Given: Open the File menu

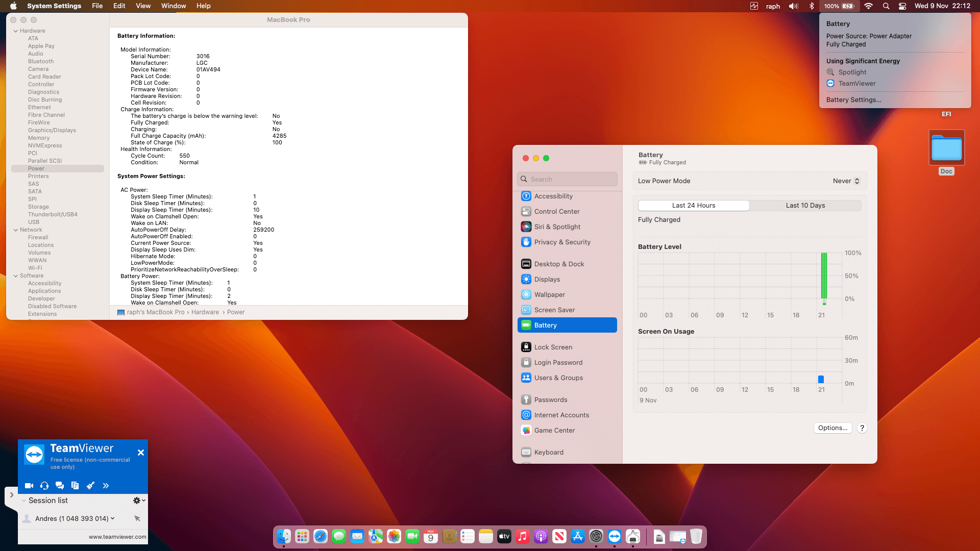Looking at the screenshot, I should click(x=97, y=6).
